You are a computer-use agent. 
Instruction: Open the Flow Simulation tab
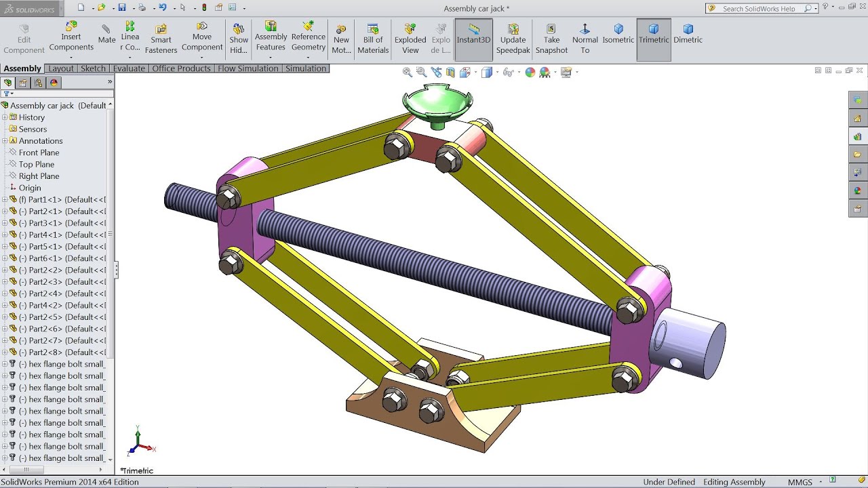tap(248, 68)
